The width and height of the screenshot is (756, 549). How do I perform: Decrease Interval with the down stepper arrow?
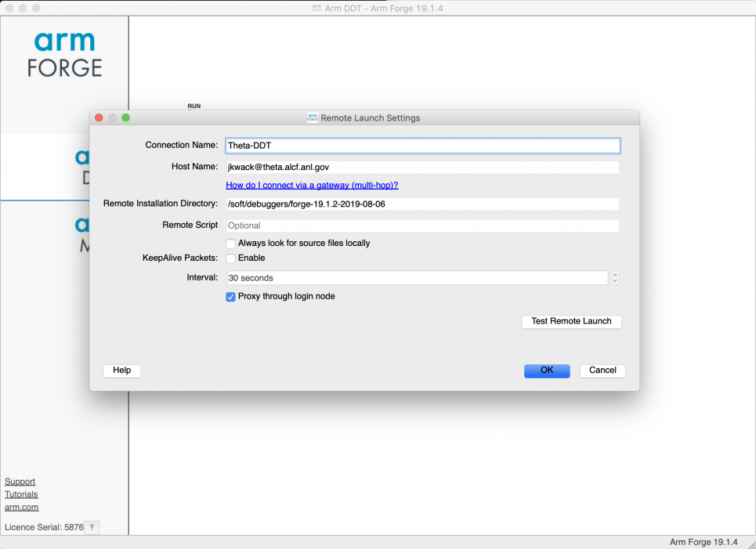(x=615, y=281)
